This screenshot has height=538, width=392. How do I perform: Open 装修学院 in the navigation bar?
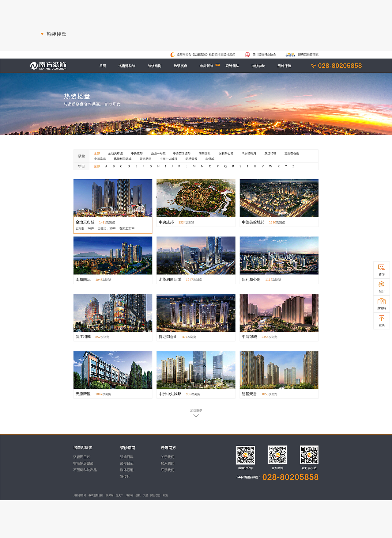pos(258,66)
